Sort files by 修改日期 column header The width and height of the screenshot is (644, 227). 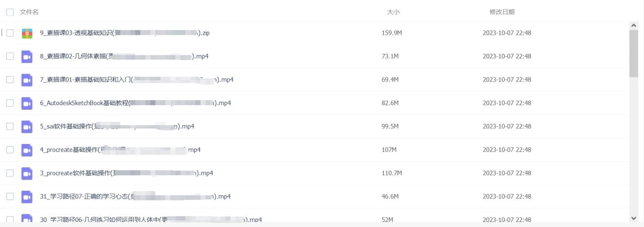click(x=502, y=12)
